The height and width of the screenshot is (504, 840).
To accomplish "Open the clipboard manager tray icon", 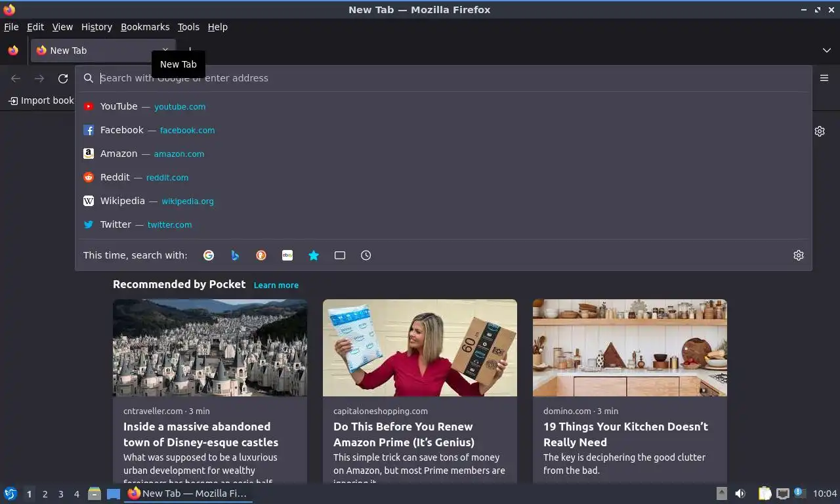I will pyautogui.click(x=765, y=493).
